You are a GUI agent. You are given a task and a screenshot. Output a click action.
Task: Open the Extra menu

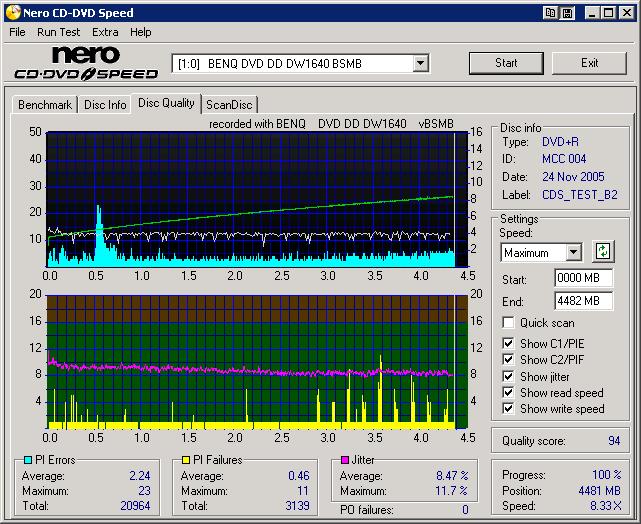[x=105, y=32]
